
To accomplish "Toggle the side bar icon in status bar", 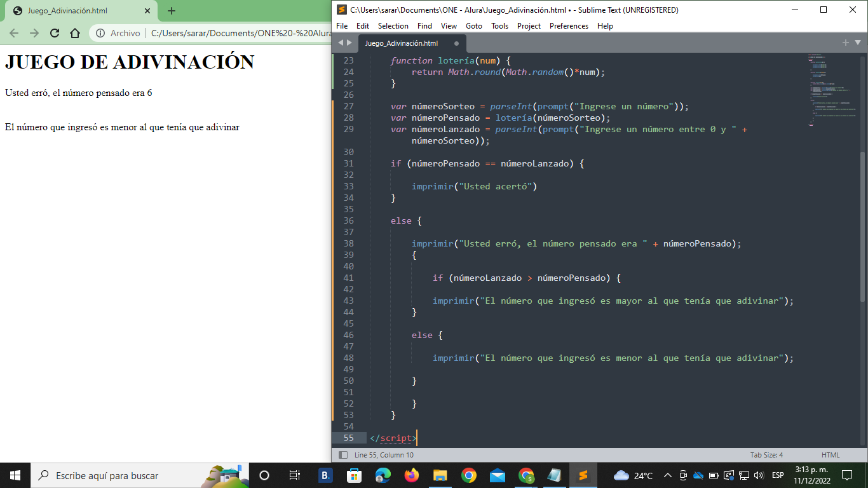I will pos(343,455).
